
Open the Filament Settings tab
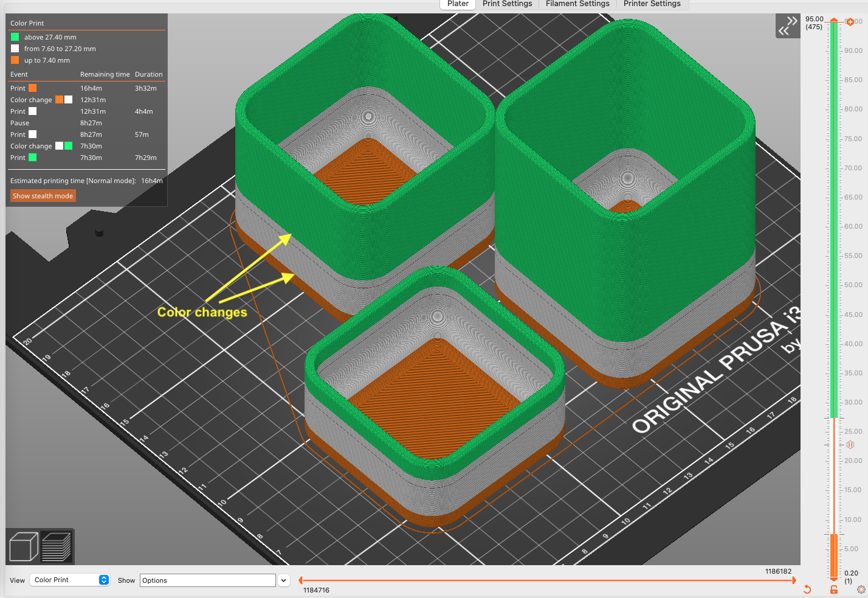click(x=577, y=4)
